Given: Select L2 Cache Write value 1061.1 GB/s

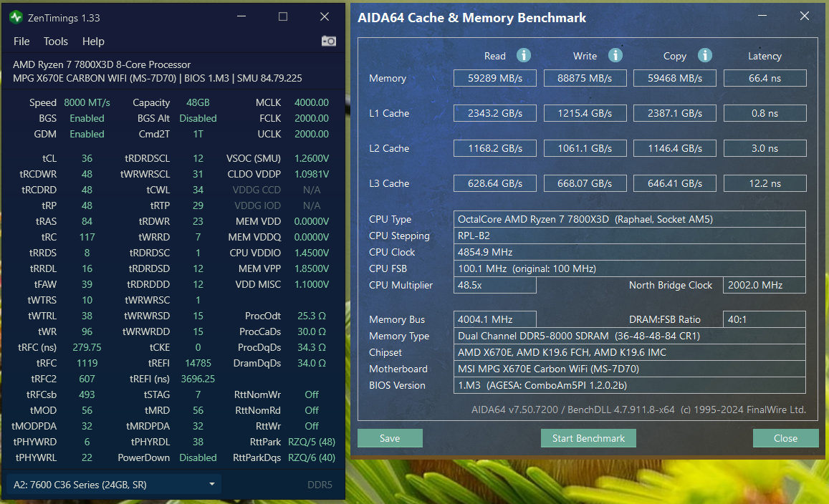Looking at the screenshot, I should tap(585, 148).
